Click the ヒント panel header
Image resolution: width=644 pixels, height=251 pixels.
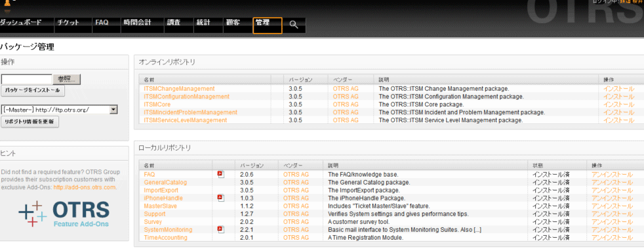coord(9,153)
